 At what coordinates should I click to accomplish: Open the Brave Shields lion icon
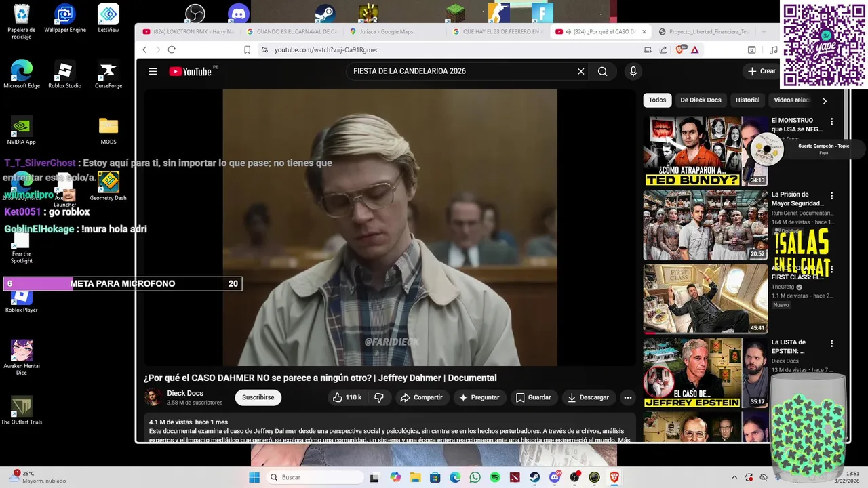[x=680, y=49]
